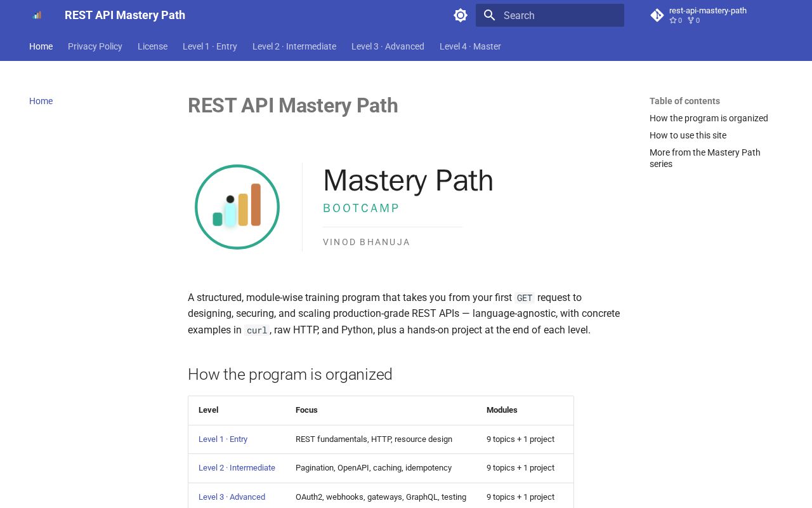The height and width of the screenshot is (508, 812).
Task: Click the 'Modules' column header
Action: click(502, 410)
